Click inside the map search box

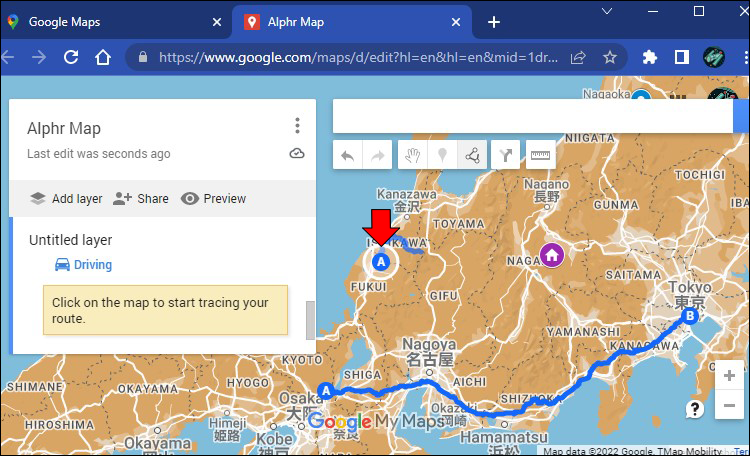pyautogui.click(x=533, y=116)
